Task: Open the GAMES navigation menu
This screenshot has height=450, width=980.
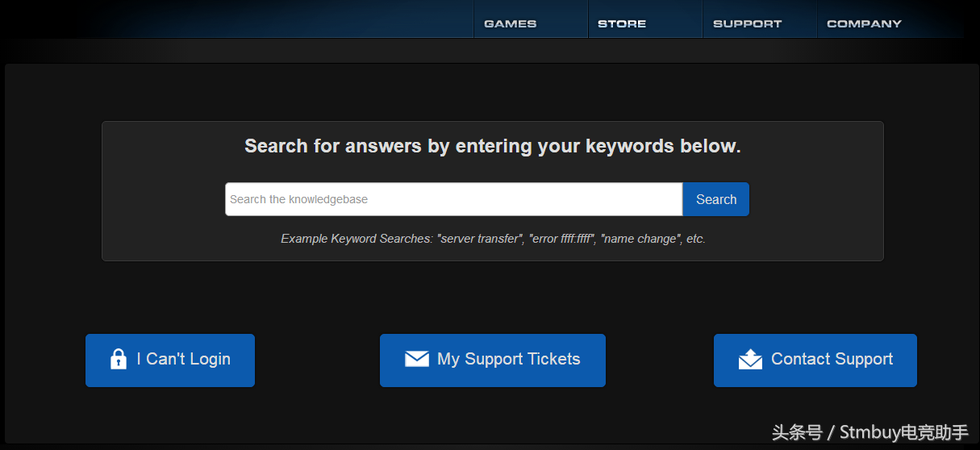Action: point(510,23)
